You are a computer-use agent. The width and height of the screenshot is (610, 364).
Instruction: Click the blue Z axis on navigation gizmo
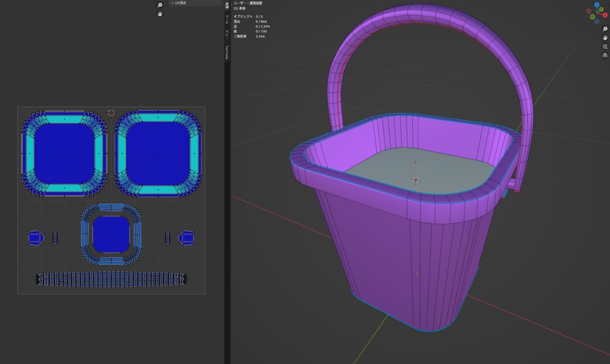(596, 5)
